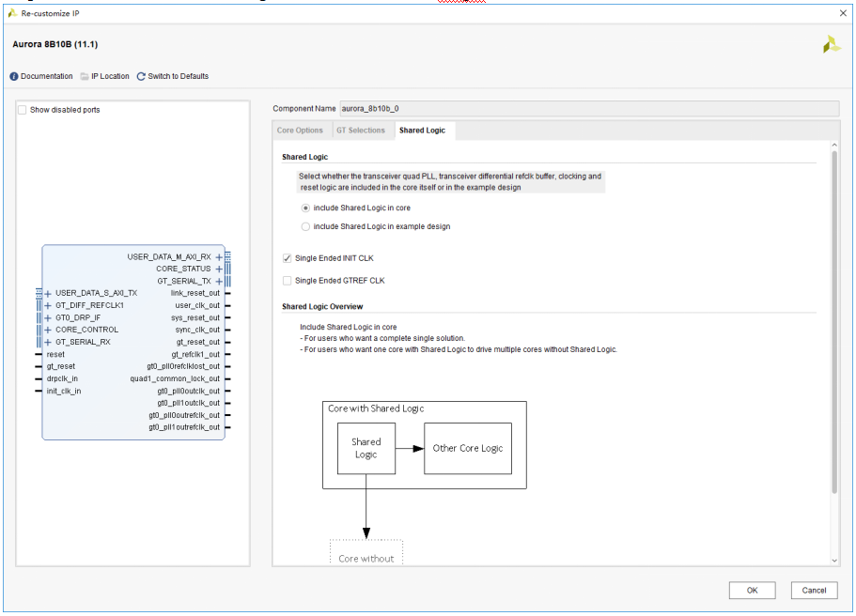Open the IP Location link
The image size is (856, 616).
point(110,76)
